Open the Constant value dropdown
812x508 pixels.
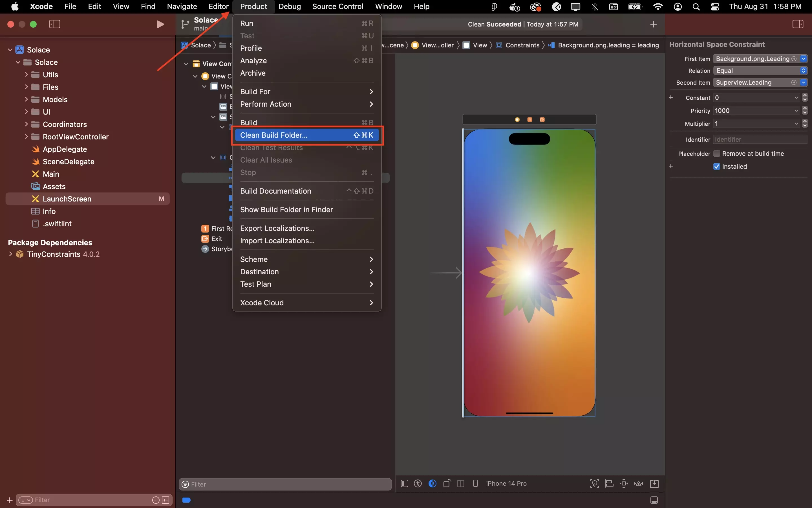[796, 98]
